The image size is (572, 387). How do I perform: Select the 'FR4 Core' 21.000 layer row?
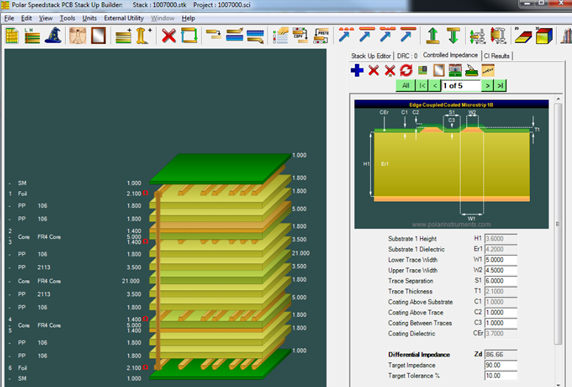click(75, 281)
